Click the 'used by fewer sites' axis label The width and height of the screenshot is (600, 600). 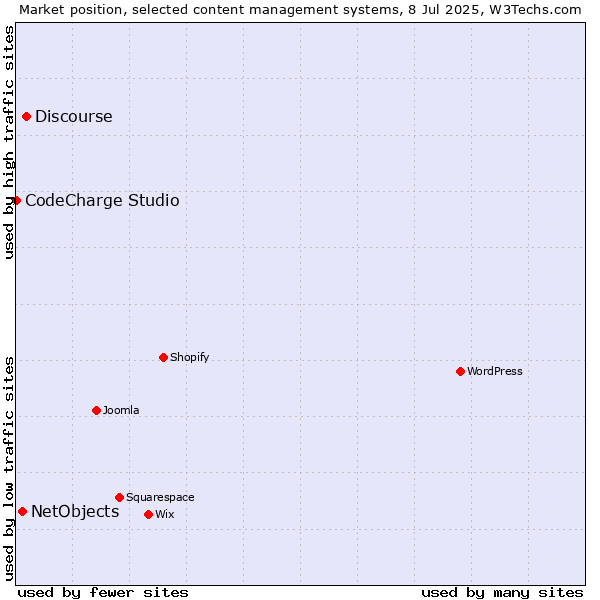click(103, 593)
